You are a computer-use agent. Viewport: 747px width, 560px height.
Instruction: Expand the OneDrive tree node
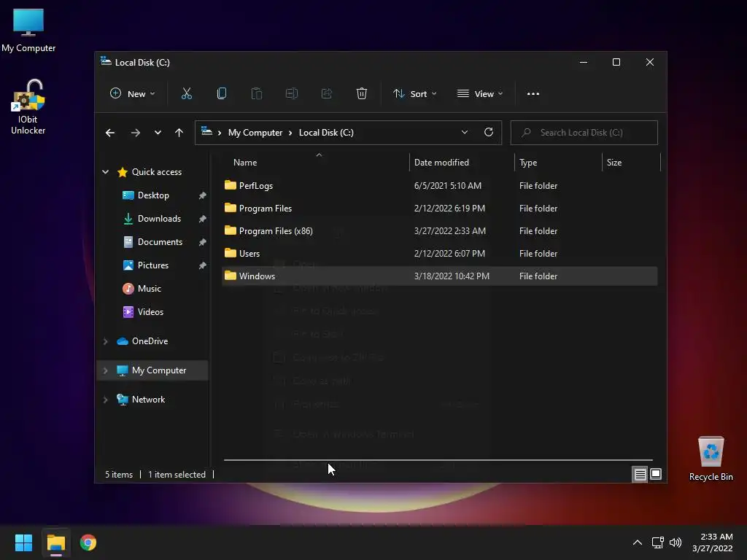(105, 341)
